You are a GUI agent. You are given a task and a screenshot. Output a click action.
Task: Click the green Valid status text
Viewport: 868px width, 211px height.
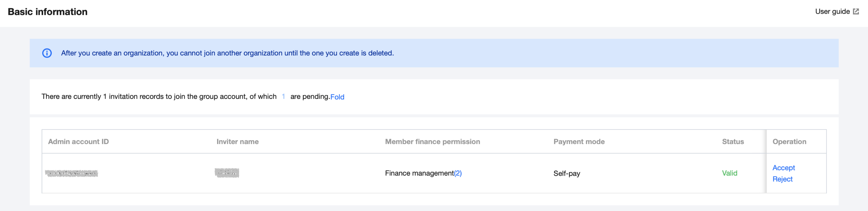[729, 173]
